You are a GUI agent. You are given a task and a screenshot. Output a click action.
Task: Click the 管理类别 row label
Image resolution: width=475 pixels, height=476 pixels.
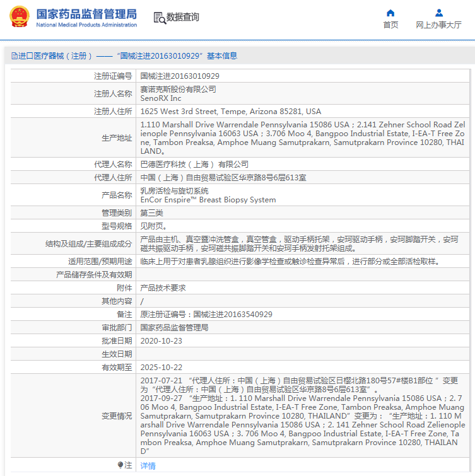click(x=117, y=213)
